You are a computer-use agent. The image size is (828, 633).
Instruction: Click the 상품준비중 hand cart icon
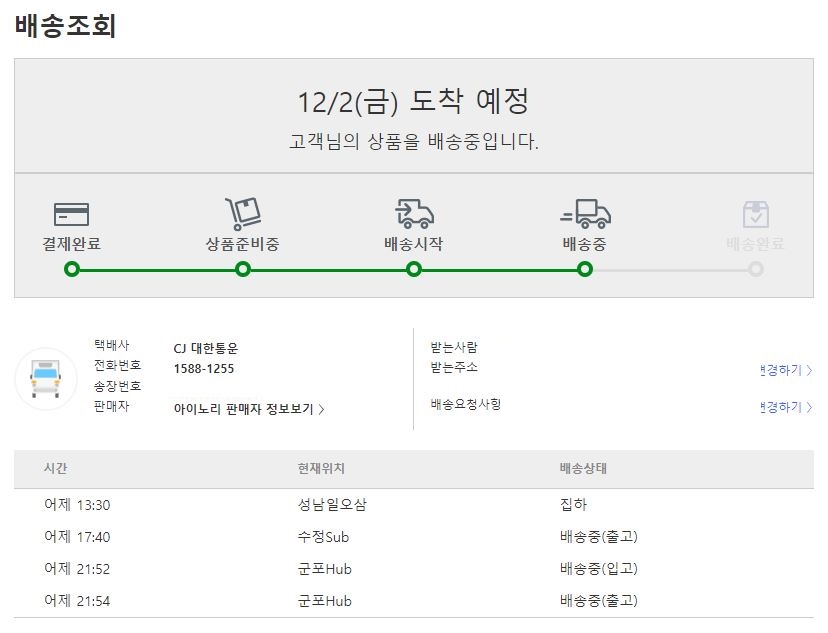pos(243,213)
